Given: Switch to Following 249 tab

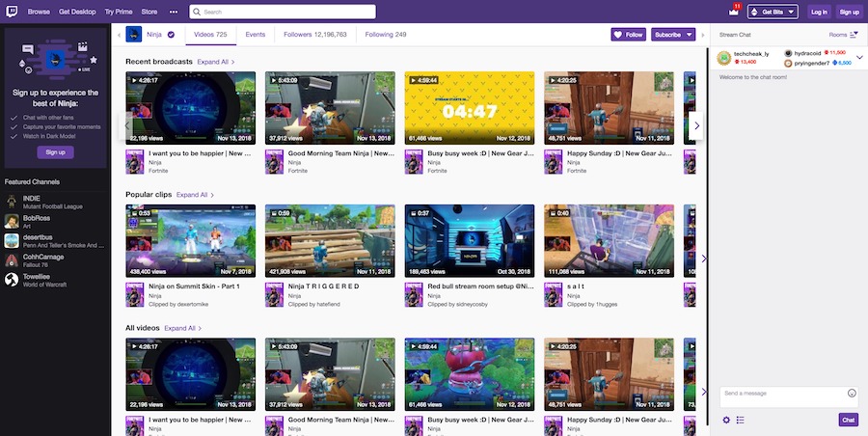Looking at the screenshot, I should coord(385,35).
